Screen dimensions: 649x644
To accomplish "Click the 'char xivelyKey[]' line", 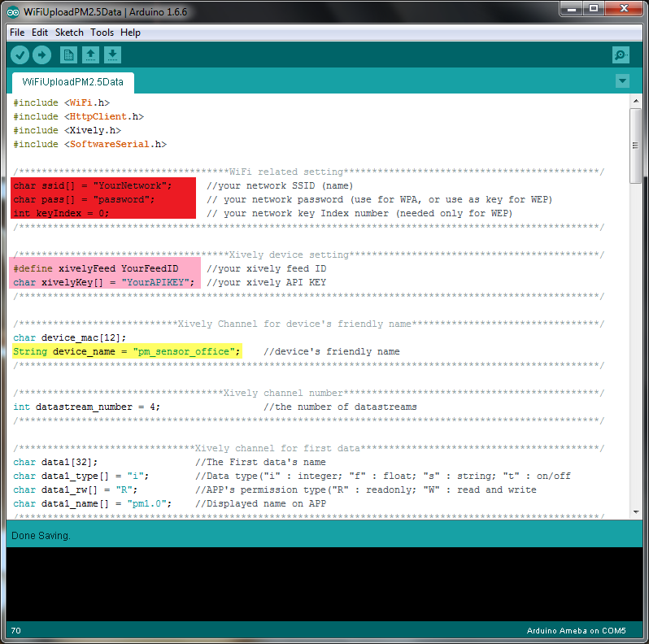I will coord(104,283).
